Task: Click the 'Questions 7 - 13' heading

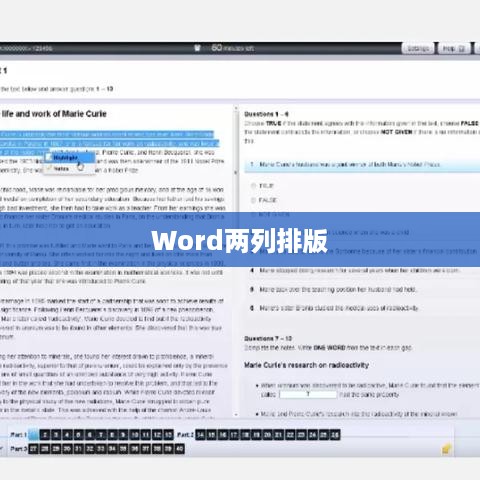Action: click(268, 339)
